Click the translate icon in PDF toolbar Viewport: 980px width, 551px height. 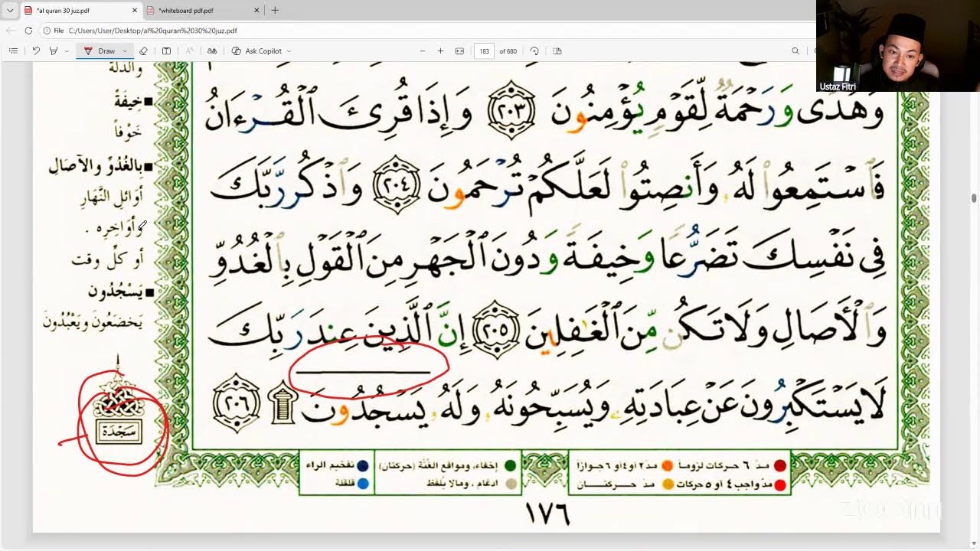(x=212, y=51)
